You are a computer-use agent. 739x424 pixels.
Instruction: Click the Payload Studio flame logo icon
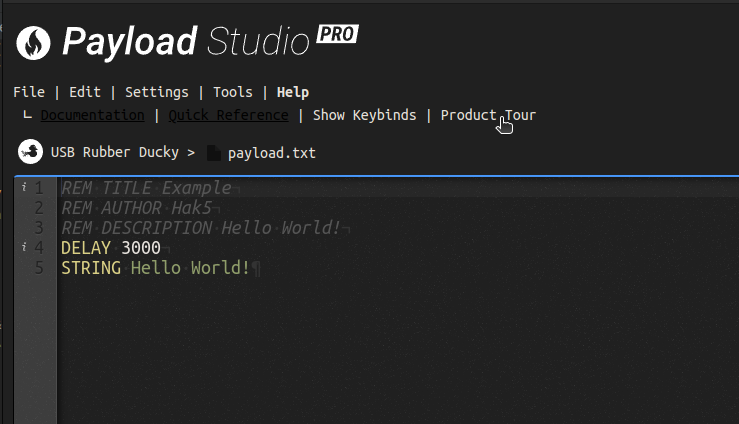(x=33, y=43)
